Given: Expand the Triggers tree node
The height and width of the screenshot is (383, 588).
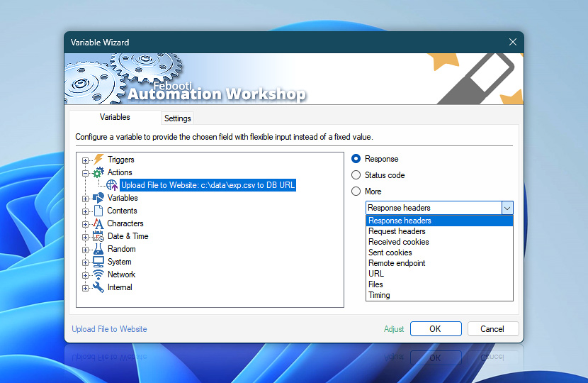Looking at the screenshot, I should coord(85,160).
